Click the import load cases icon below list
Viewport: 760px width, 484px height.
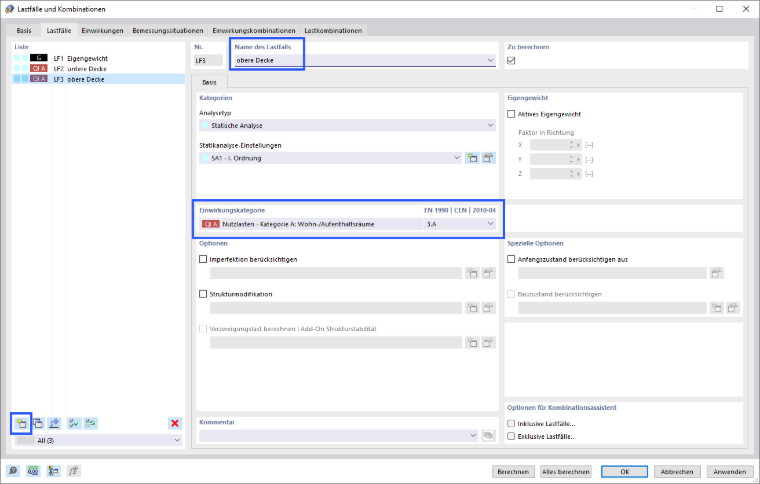click(x=54, y=423)
